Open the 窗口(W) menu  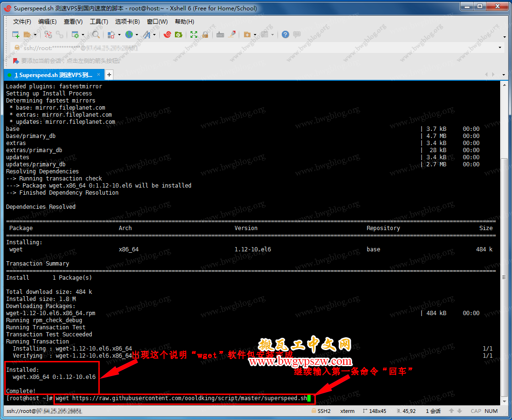(157, 22)
